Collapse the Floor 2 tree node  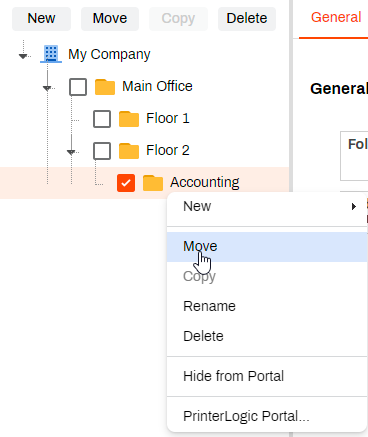click(71, 152)
